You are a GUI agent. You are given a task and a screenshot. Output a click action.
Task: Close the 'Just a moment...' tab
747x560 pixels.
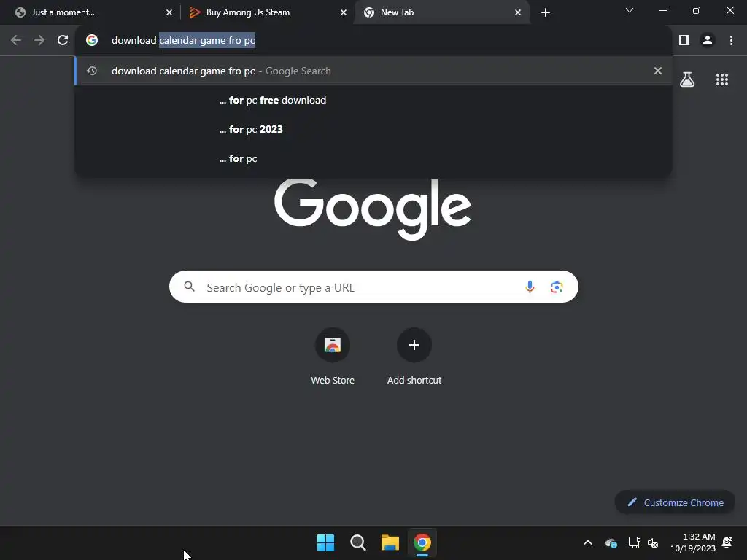(169, 12)
